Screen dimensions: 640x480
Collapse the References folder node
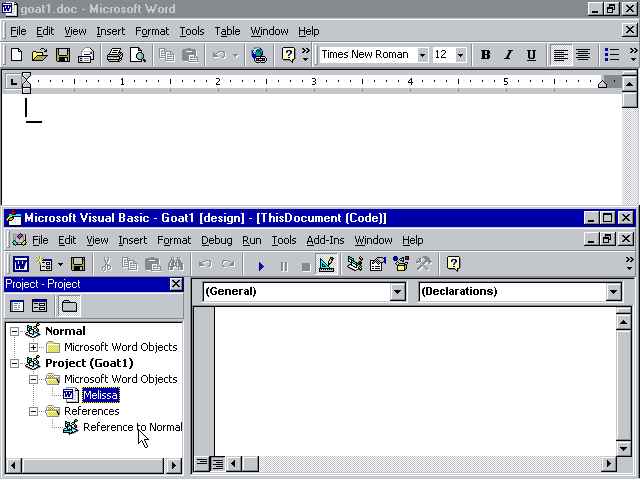tap(33, 411)
